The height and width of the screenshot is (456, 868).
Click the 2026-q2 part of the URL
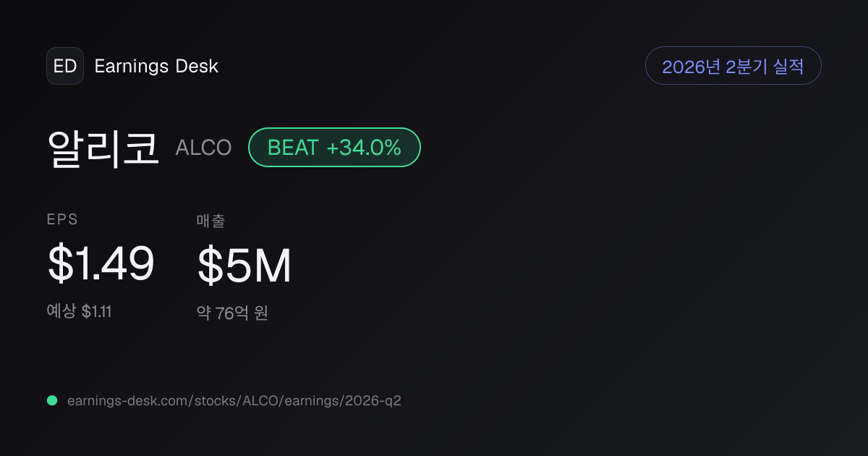(373, 400)
